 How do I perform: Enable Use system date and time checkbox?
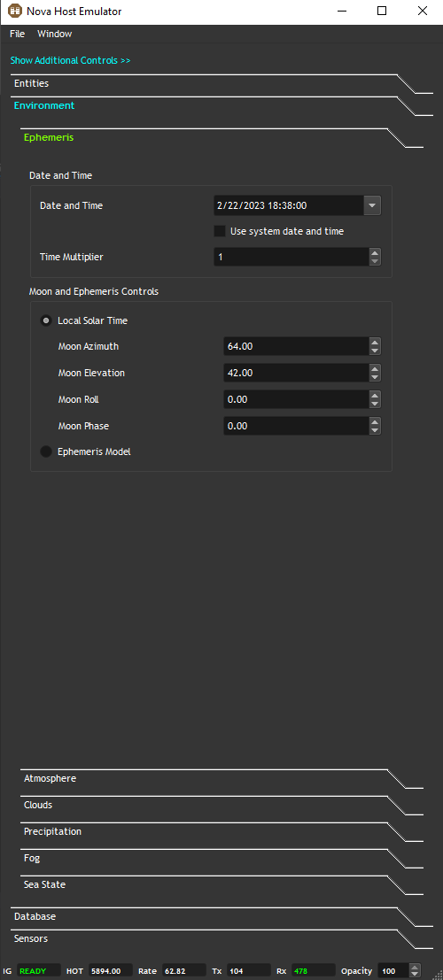point(220,231)
